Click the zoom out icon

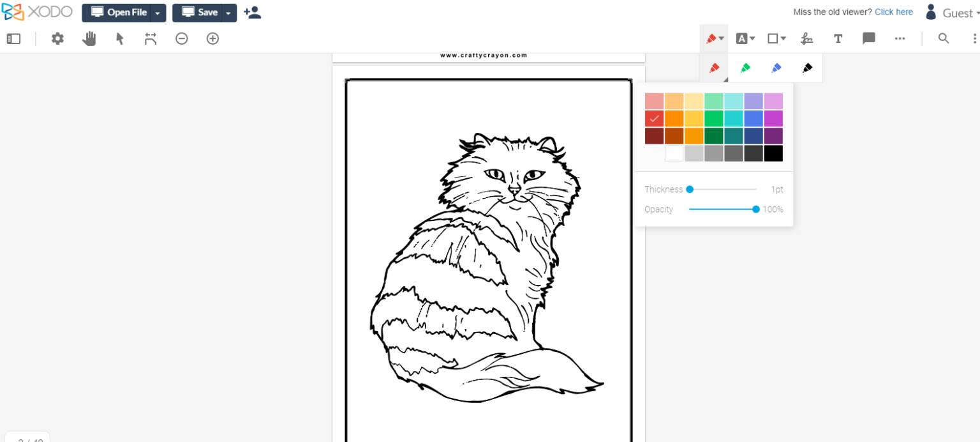[x=182, y=38]
